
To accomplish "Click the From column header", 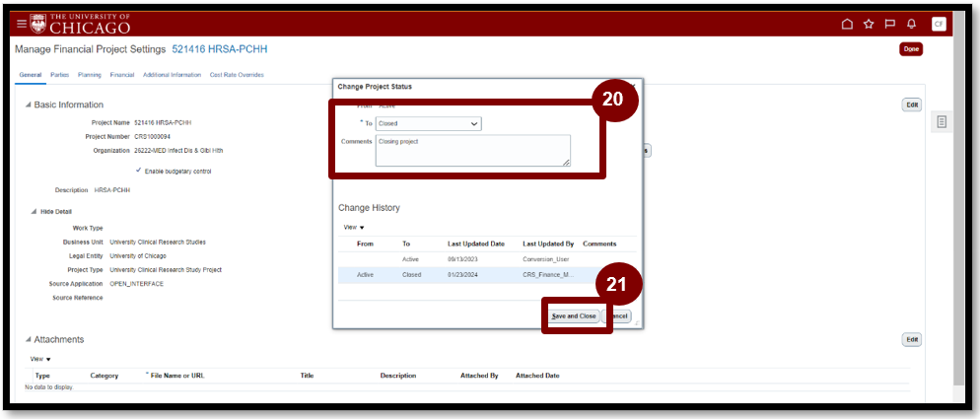I will pyautogui.click(x=365, y=244).
